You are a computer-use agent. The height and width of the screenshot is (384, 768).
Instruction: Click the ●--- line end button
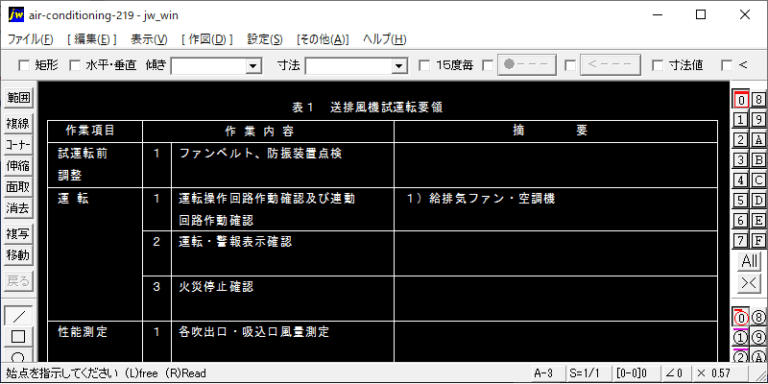pyautogui.click(x=527, y=65)
